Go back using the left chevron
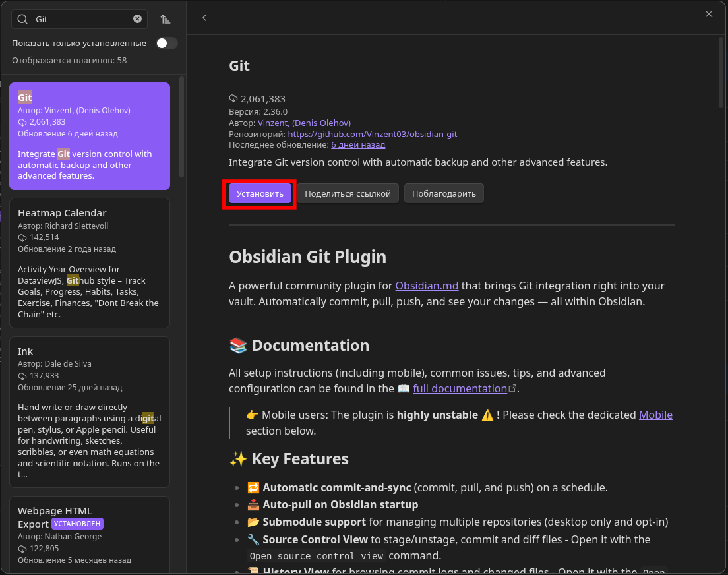Viewport: 728px width, 575px height. point(204,18)
